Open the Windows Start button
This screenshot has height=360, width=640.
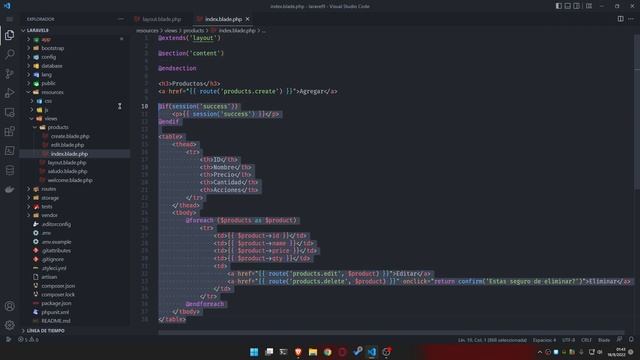pyautogui.click(x=254, y=352)
